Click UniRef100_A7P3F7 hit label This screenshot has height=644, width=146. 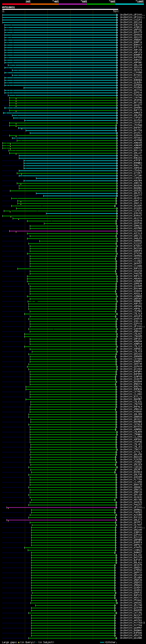[131, 161]
